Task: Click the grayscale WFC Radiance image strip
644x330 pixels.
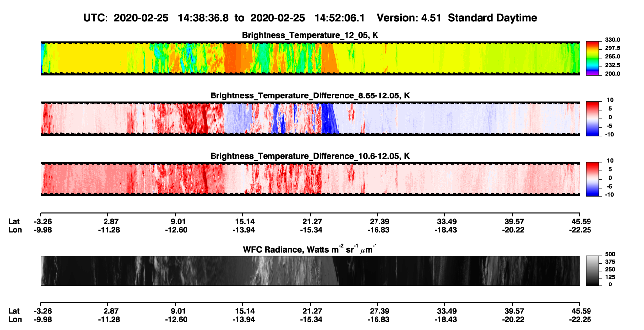Action: coord(310,271)
